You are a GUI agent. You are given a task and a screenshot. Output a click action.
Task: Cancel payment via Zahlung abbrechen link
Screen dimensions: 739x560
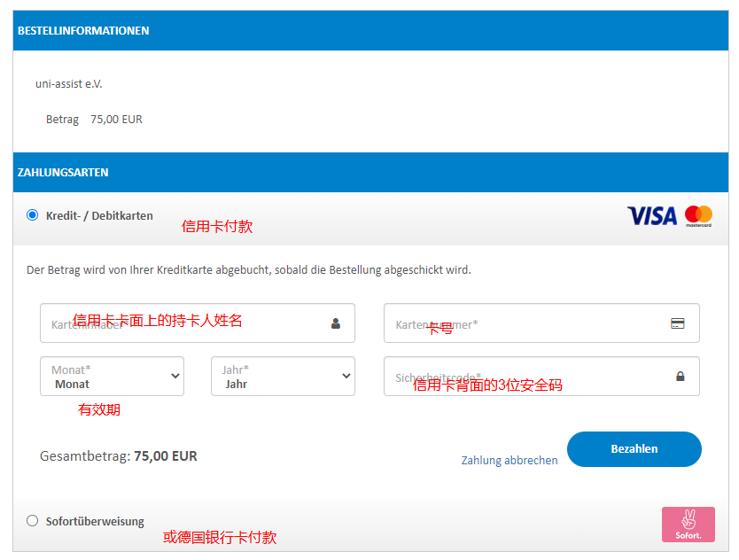pyautogui.click(x=510, y=460)
